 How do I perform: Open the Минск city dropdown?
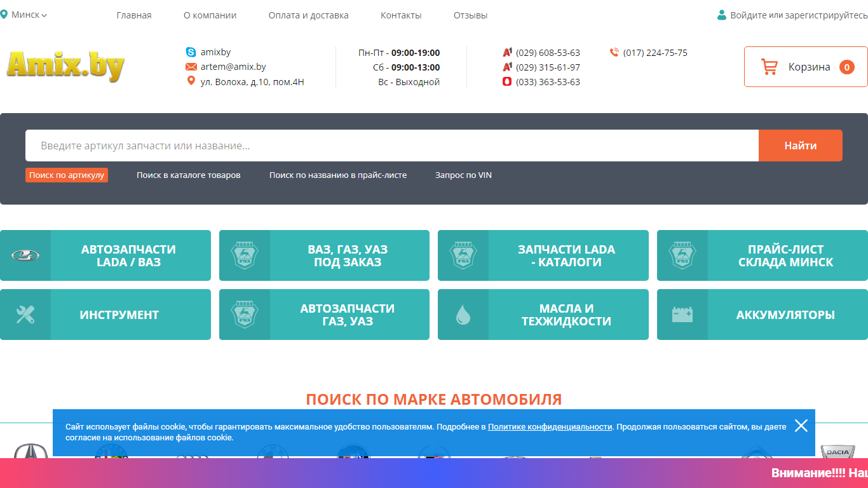(x=29, y=15)
